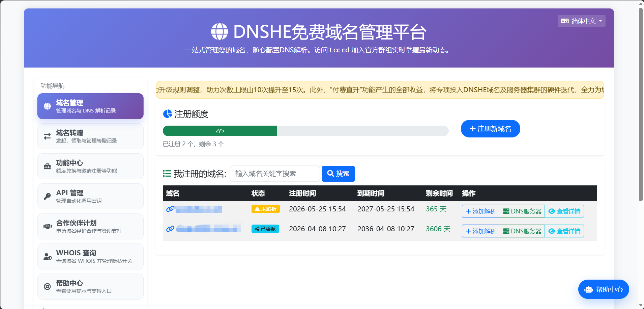Click the pie chart icon beside 注册额度

168,114
